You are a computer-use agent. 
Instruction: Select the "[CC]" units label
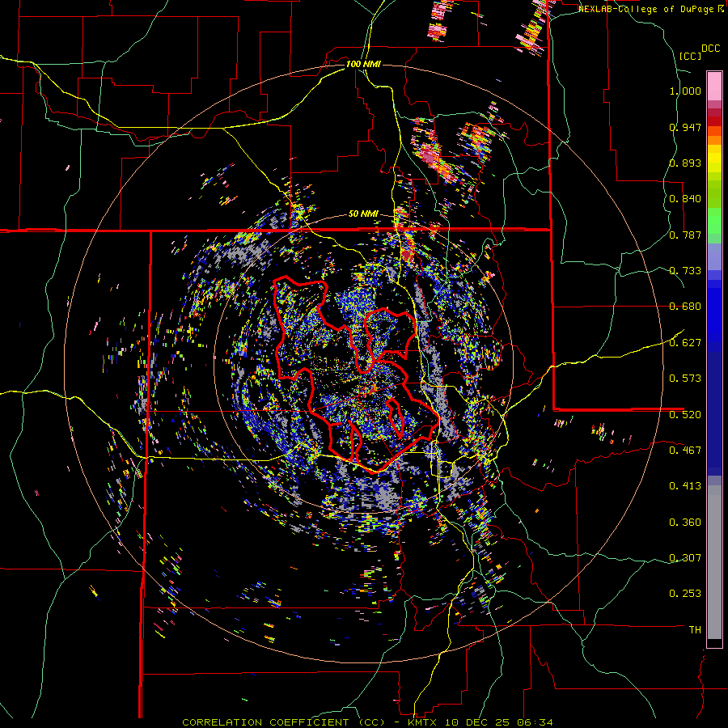(x=691, y=56)
